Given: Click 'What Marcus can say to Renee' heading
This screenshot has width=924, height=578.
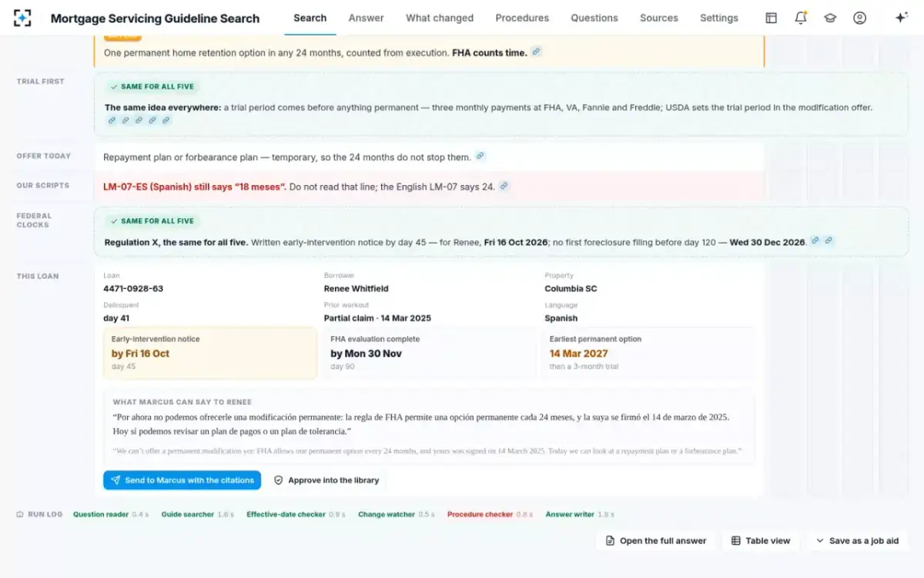Looking at the screenshot, I should [x=182, y=402].
